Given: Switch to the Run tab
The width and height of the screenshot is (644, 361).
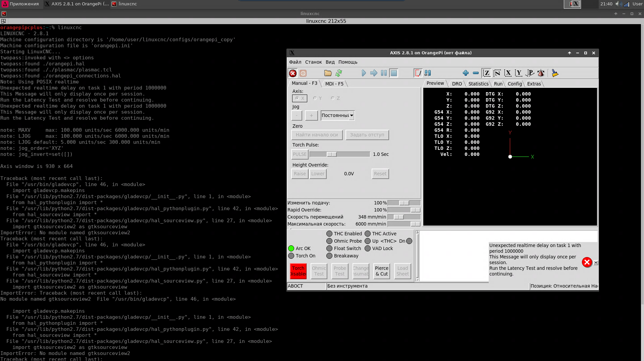Looking at the screenshot, I should (x=498, y=84).
